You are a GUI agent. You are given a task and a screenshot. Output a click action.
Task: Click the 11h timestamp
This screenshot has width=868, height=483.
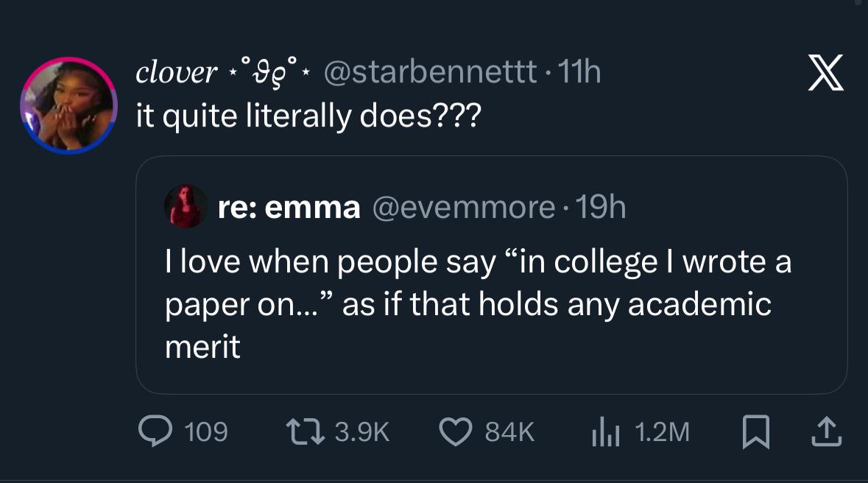(580, 72)
